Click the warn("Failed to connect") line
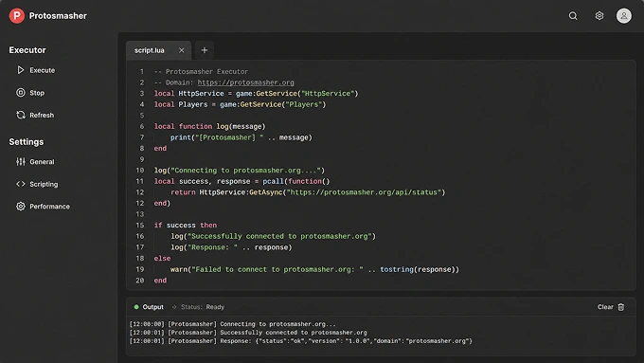Screen dimensions: 644x363 (314, 269)
